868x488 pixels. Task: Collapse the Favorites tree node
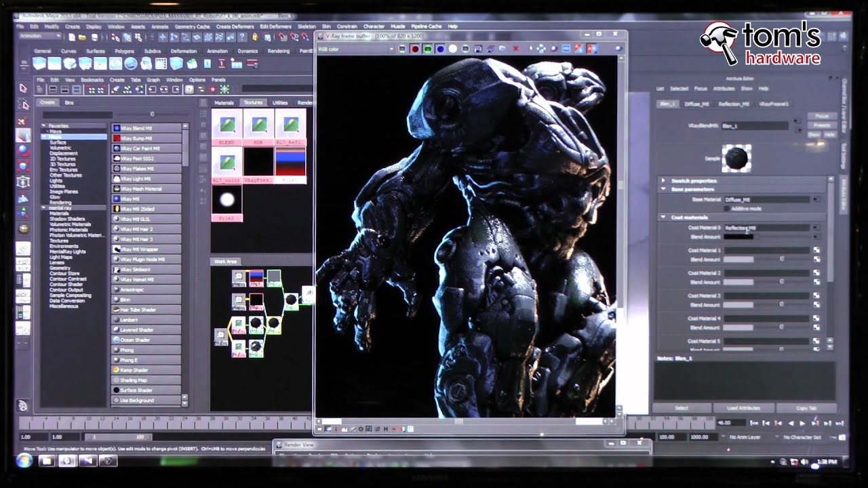(x=44, y=125)
